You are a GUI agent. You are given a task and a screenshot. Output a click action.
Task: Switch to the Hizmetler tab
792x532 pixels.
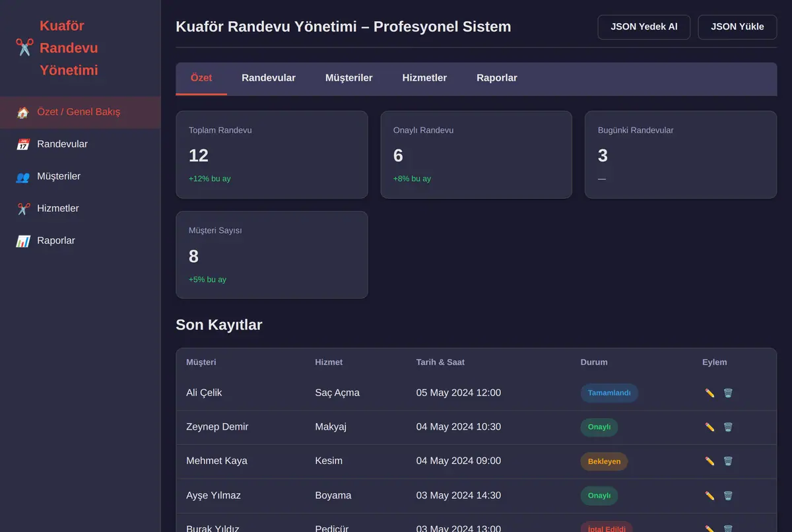424,78
